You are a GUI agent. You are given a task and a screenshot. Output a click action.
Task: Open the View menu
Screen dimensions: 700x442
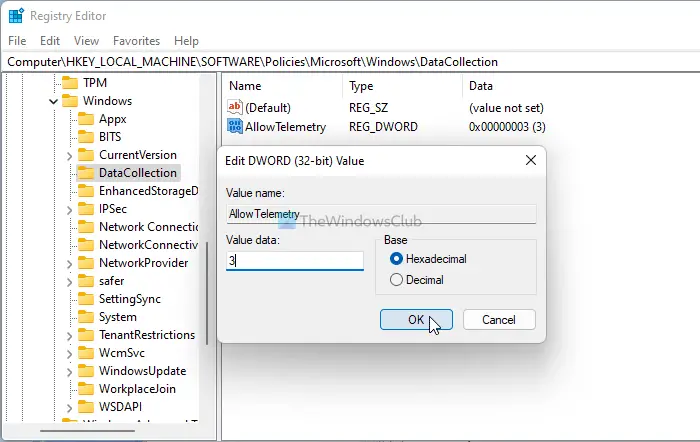[86, 41]
